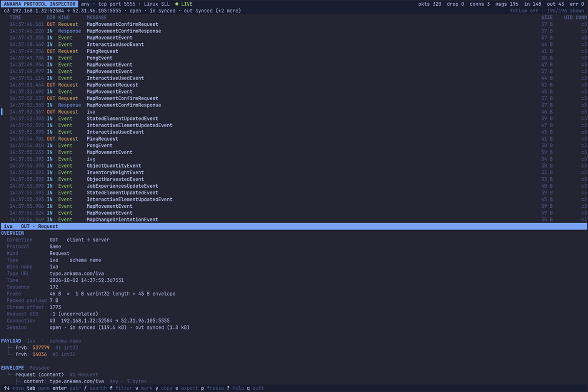Click the 'conns 3' counter
This screenshot has height=392, width=588.
[x=480, y=4]
